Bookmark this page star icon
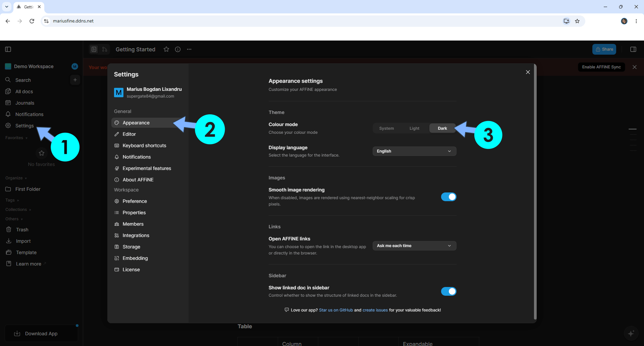644x346 pixels. [x=577, y=21]
